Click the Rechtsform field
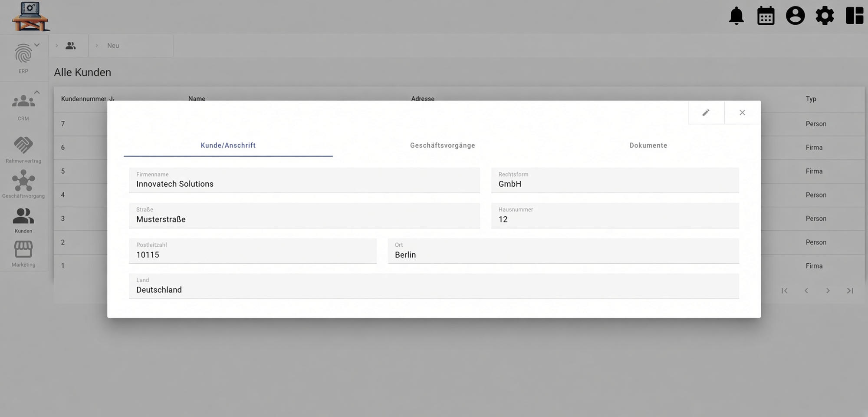Screen dimensions: 868x417 [615, 180]
